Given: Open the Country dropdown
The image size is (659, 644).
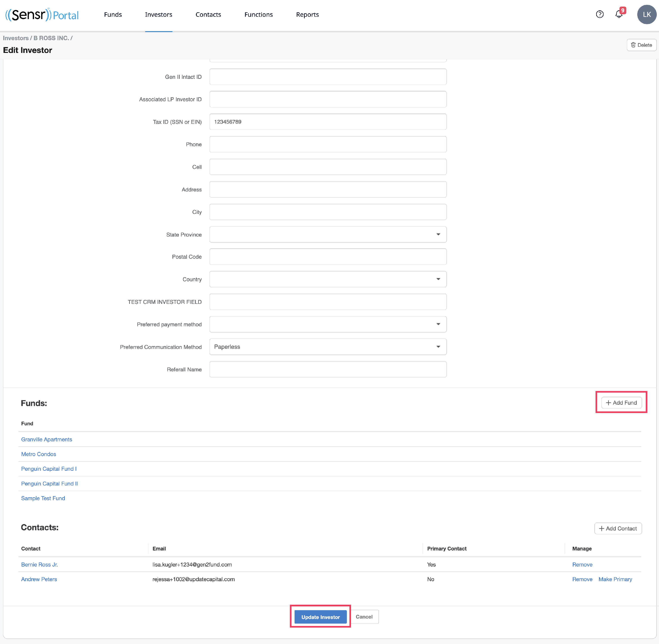Looking at the screenshot, I should point(328,279).
